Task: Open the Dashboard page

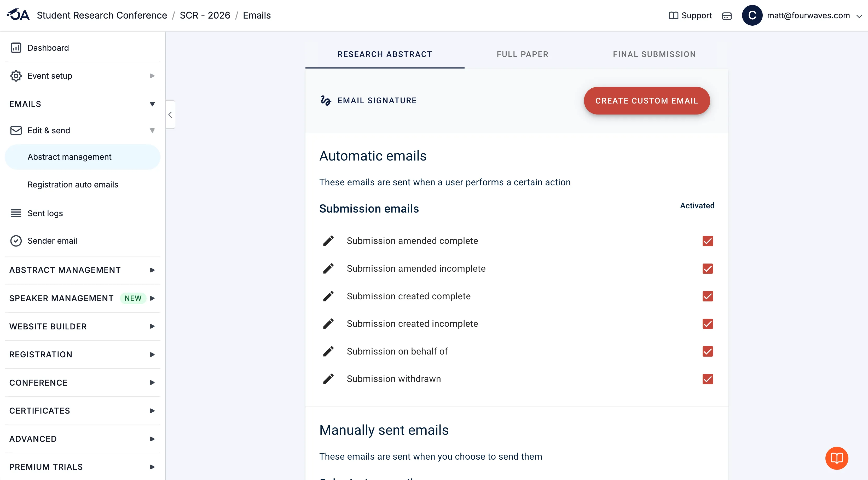Action: pos(48,48)
